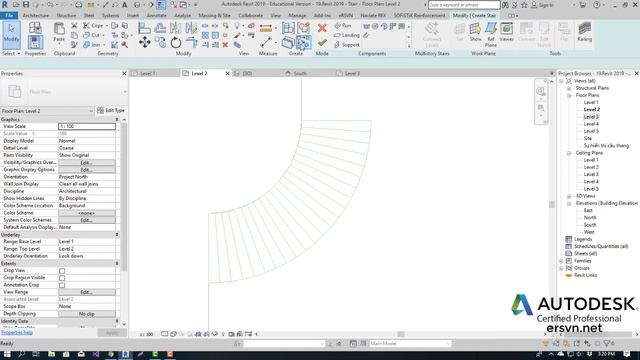The width and height of the screenshot is (640, 360).
Task: Open Type Properties icon in ribbon
Action: click(35, 28)
